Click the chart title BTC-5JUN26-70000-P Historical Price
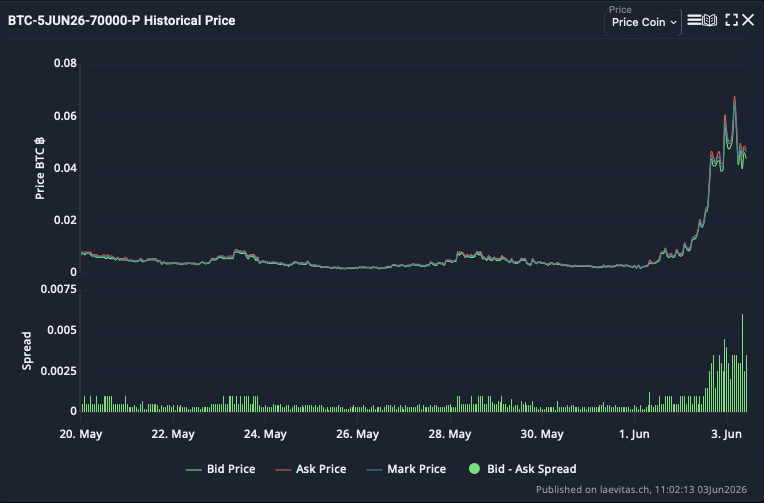 point(121,20)
